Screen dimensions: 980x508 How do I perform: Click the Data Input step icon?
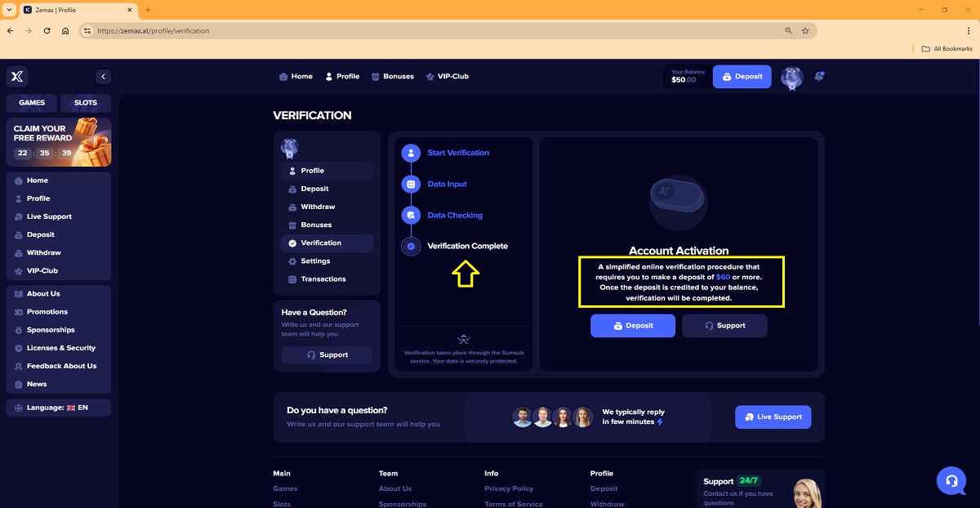pyautogui.click(x=411, y=185)
